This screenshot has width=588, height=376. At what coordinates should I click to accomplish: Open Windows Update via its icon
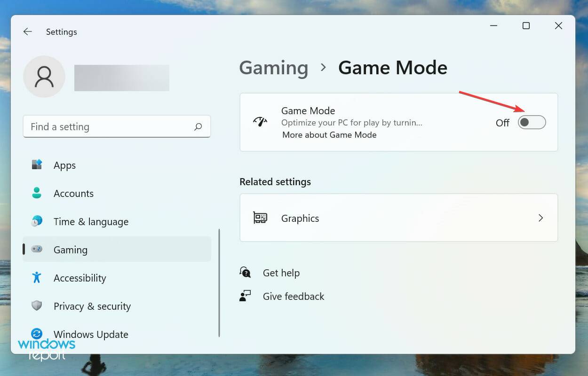(36, 334)
